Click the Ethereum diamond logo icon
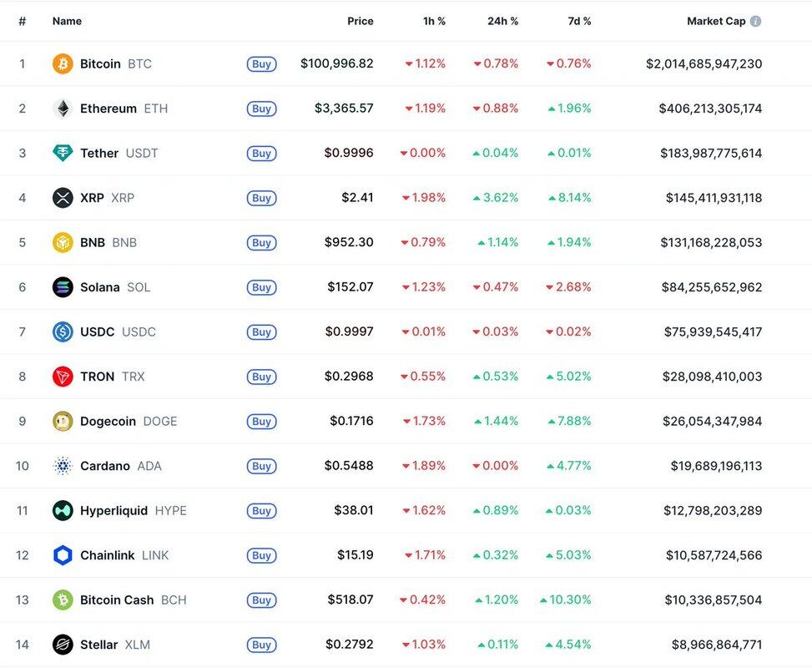The height and width of the screenshot is (668, 812). click(63, 109)
